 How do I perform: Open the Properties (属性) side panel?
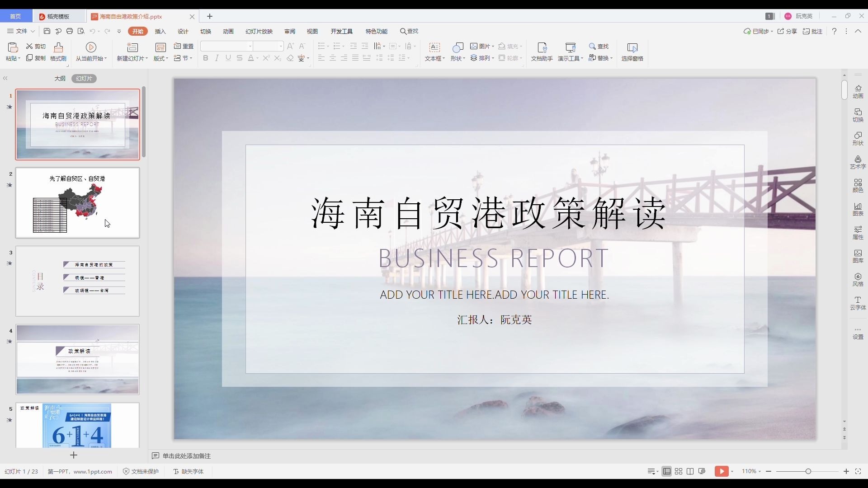point(858,232)
